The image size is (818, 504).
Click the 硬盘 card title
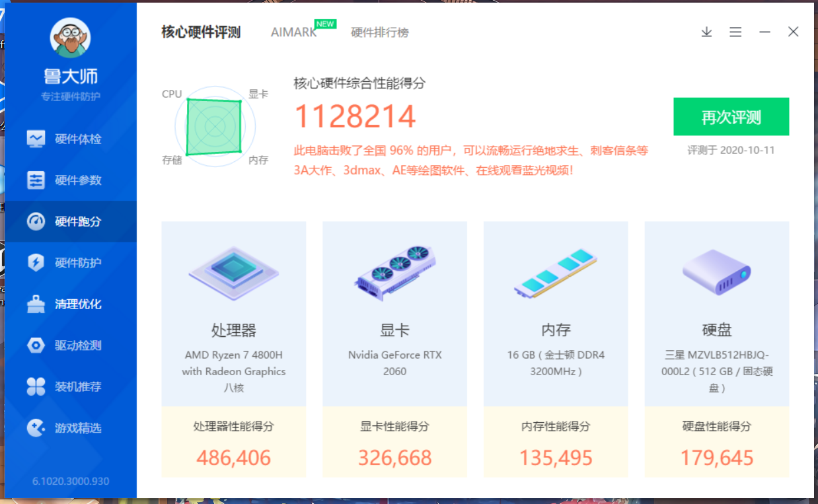[x=717, y=330]
